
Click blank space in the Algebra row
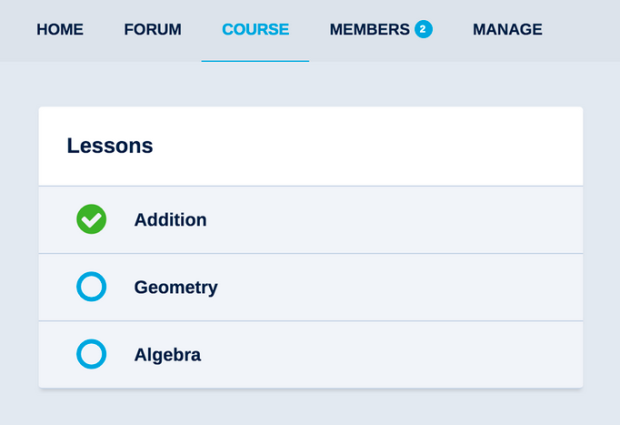(x=400, y=355)
